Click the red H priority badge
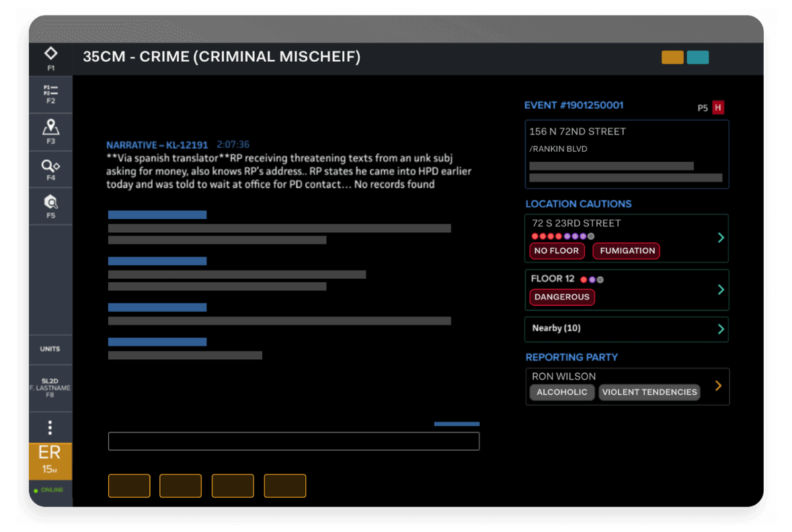 (x=719, y=106)
